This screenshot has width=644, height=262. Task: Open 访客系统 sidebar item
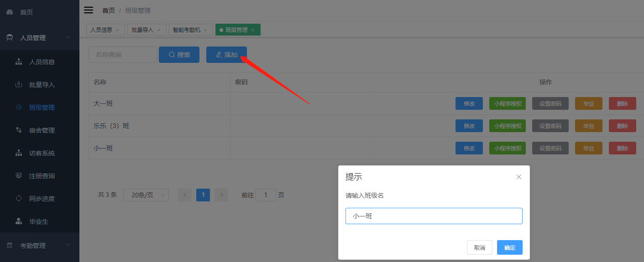[40, 153]
